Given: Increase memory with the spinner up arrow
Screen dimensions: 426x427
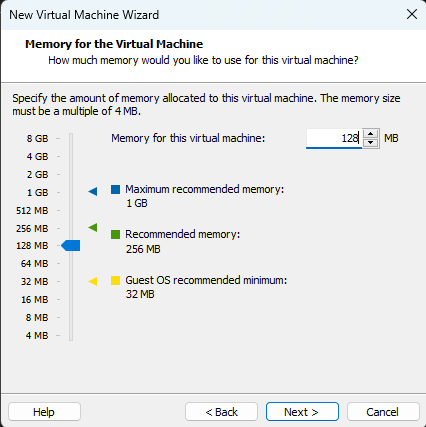Looking at the screenshot, I should tap(370, 134).
